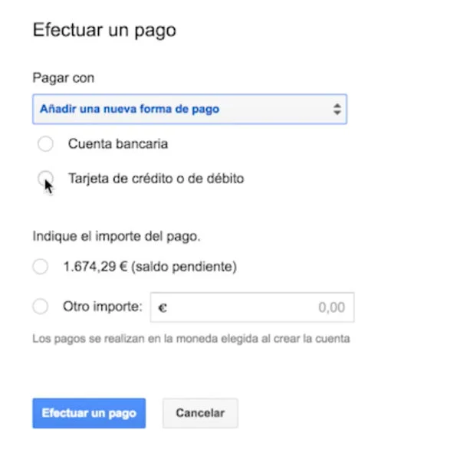Image resolution: width=460 pixels, height=476 pixels.
Task: Click the 'Efectuar un pago' page heading
Action: click(x=104, y=31)
